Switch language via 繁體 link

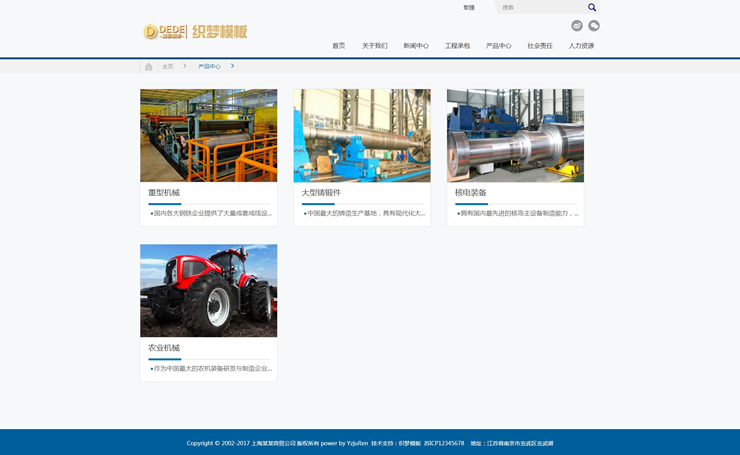pos(469,7)
